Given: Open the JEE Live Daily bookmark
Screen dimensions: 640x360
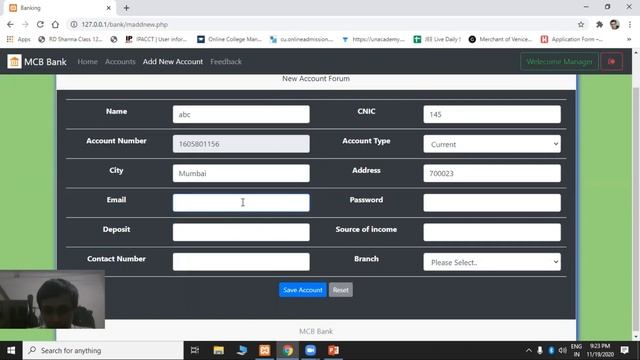Looking at the screenshot, I should 437,39.
